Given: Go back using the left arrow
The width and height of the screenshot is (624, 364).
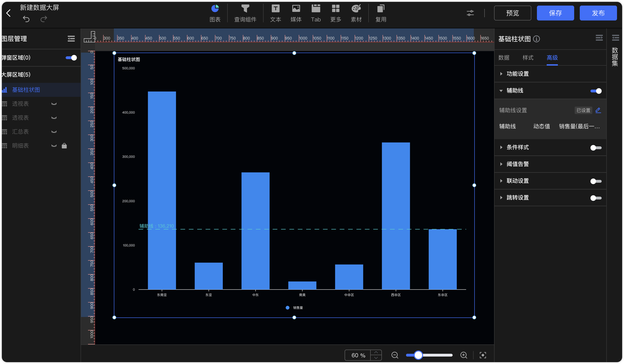Looking at the screenshot, I should 9,13.
